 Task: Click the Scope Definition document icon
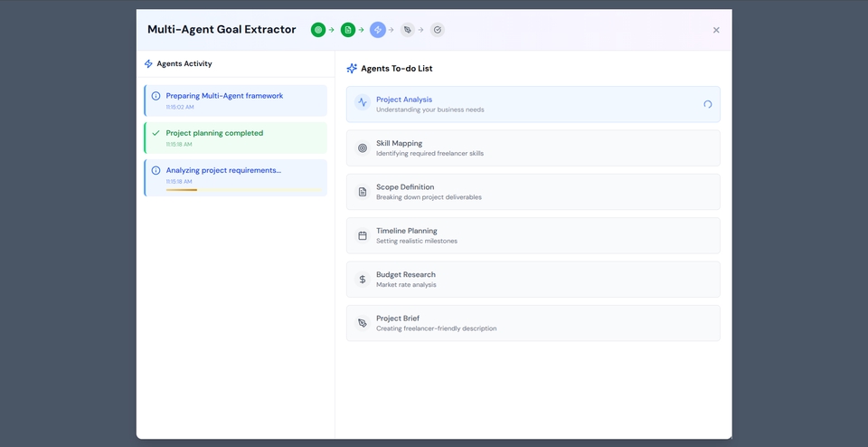pos(363,192)
